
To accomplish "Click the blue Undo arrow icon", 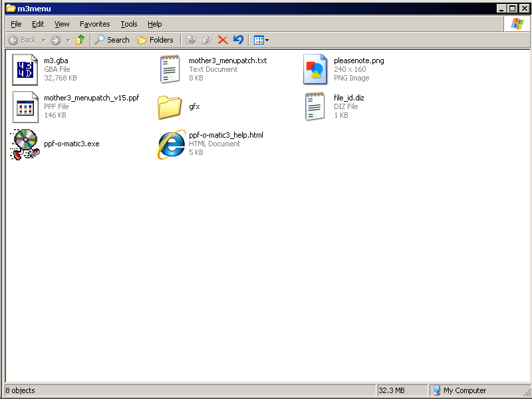I will (238, 40).
